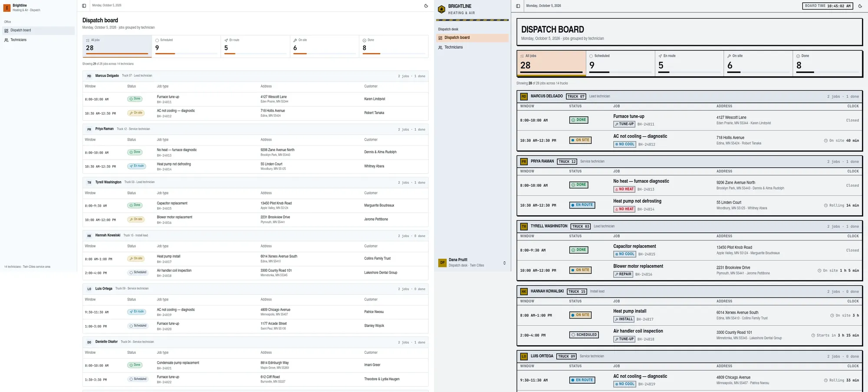Click the HK avatar beside HANNAH KOWALSKI TRUCK 15

524,292
